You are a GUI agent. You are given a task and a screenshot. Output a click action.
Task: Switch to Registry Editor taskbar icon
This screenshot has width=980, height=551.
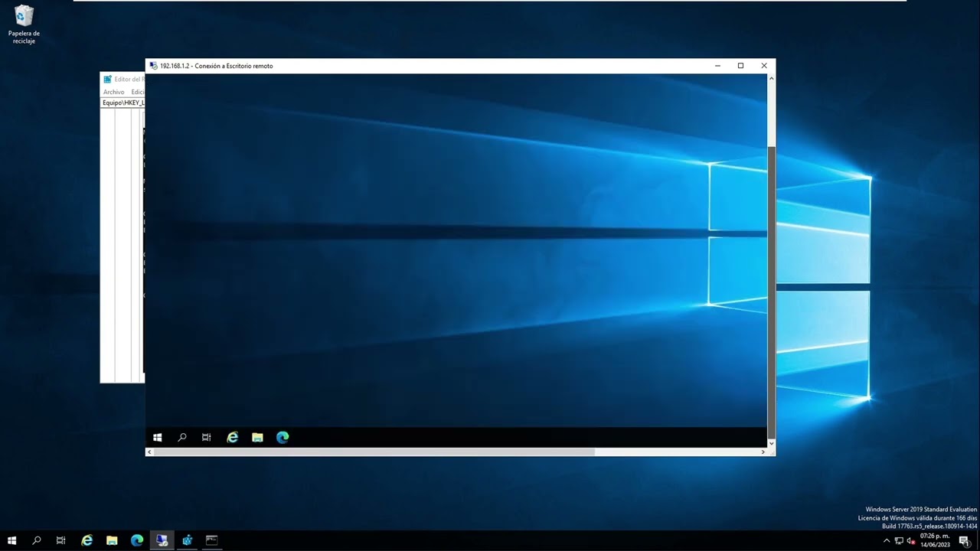pyautogui.click(x=187, y=540)
